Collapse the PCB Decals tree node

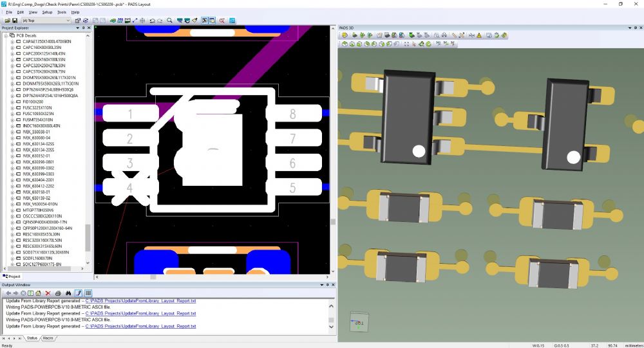(6, 36)
